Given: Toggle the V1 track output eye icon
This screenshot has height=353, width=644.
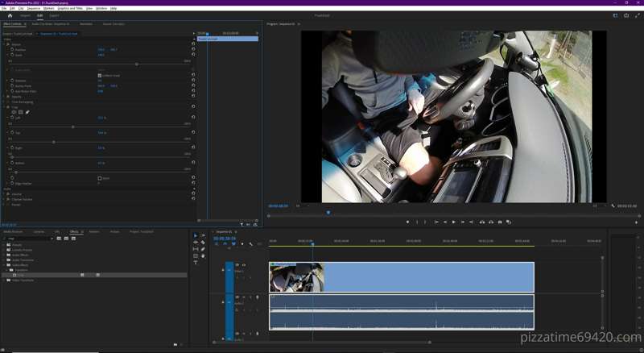Looking at the screenshot, I should click(x=244, y=265).
